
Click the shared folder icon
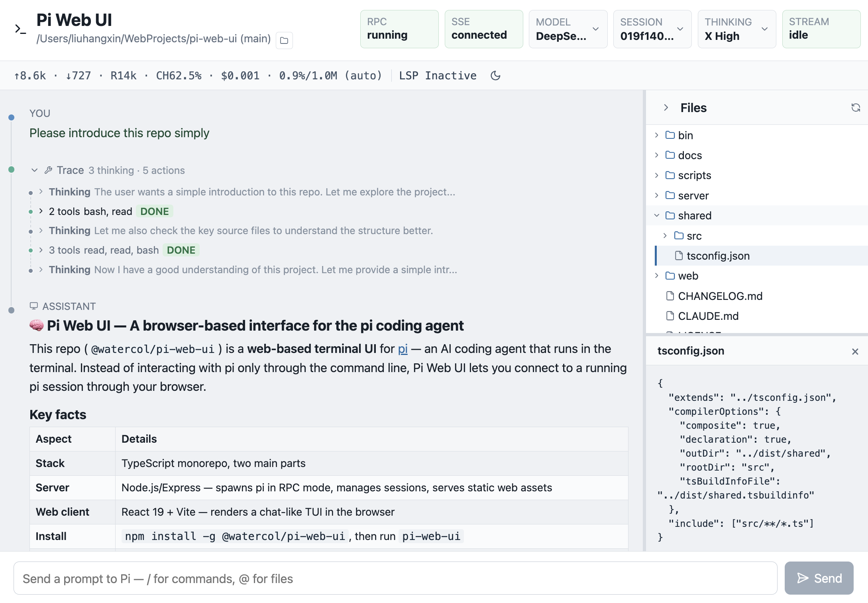tap(670, 215)
